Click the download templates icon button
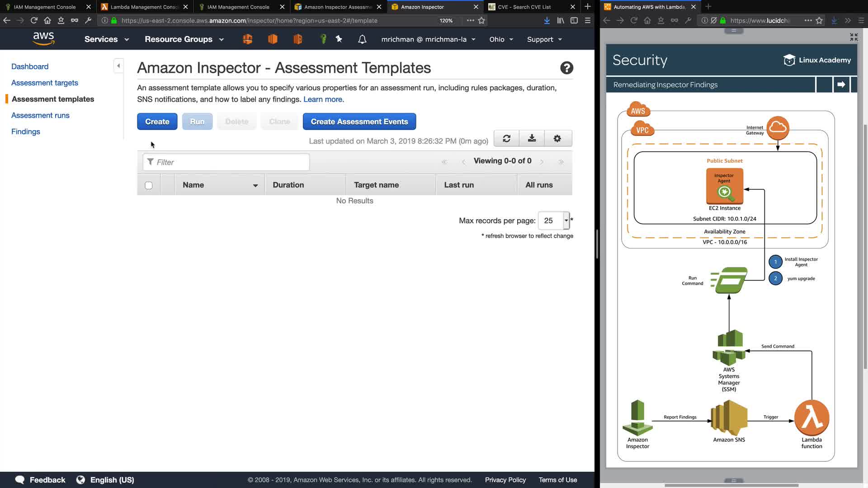The width and height of the screenshot is (868, 488). tap(532, 139)
